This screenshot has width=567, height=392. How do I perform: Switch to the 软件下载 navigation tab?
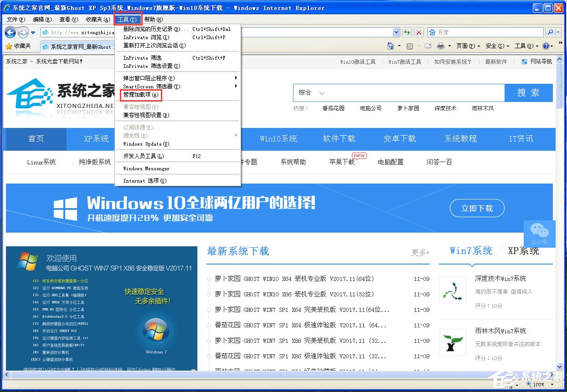[339, 139]
